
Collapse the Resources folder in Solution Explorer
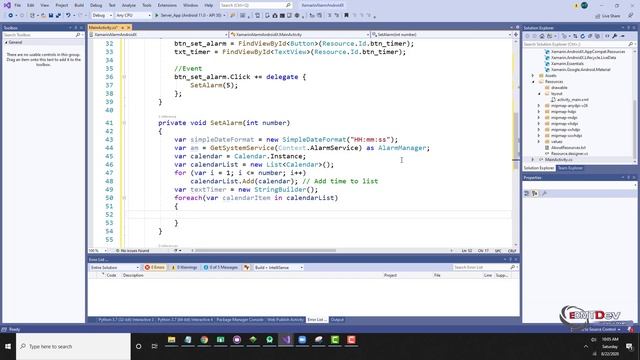pyautogui.click(x=533, y=82)
